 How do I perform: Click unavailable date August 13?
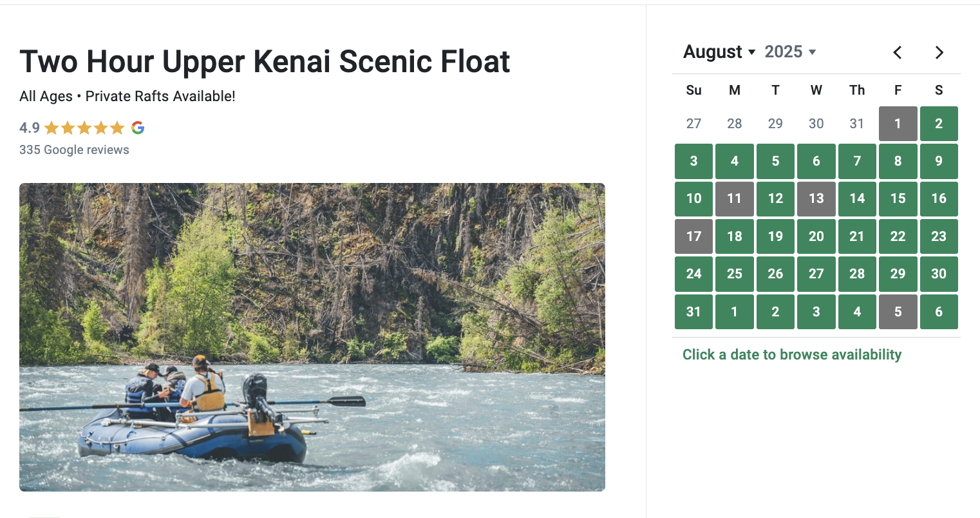coord(816,198)
